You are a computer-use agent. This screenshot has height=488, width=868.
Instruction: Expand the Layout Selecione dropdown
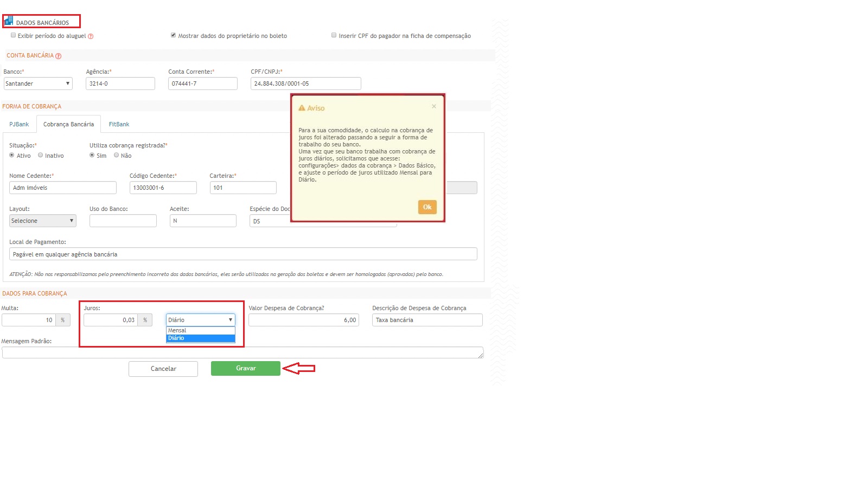pos(42,221)
